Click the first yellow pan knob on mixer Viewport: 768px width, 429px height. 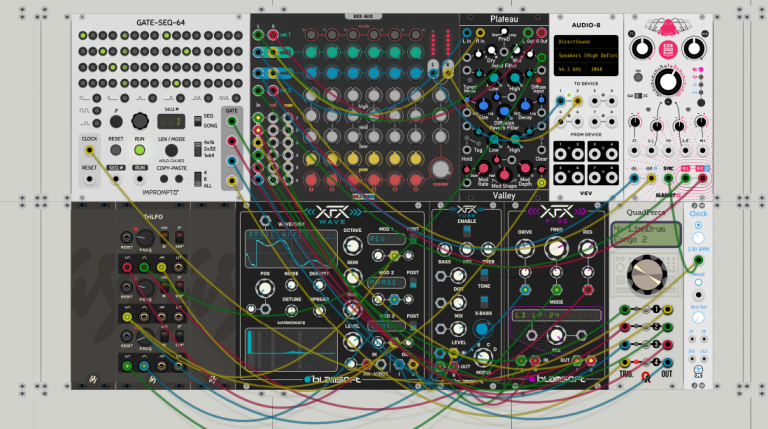(x=311, y=159)
